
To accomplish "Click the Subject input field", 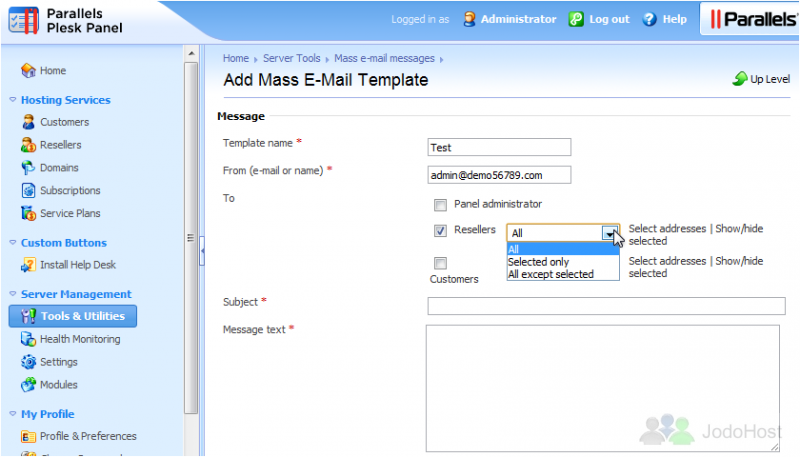I will (607, 306).
